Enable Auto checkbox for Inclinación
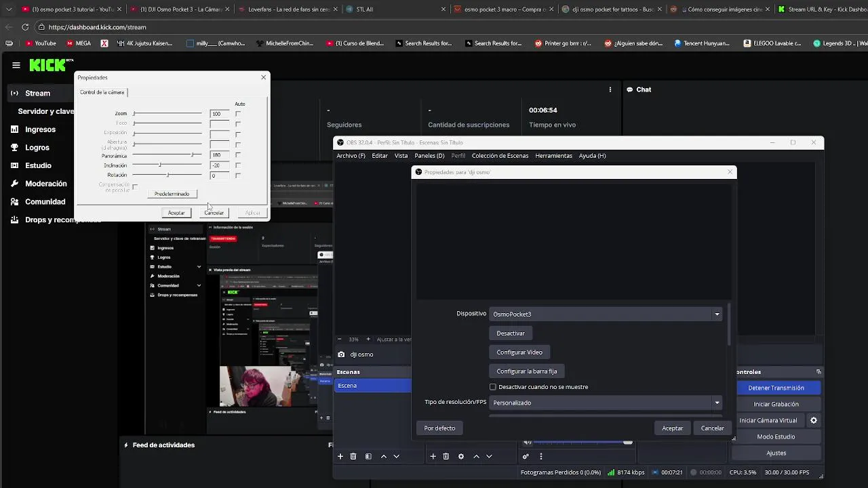Screen dimensions: 868x488 (238, 165)
